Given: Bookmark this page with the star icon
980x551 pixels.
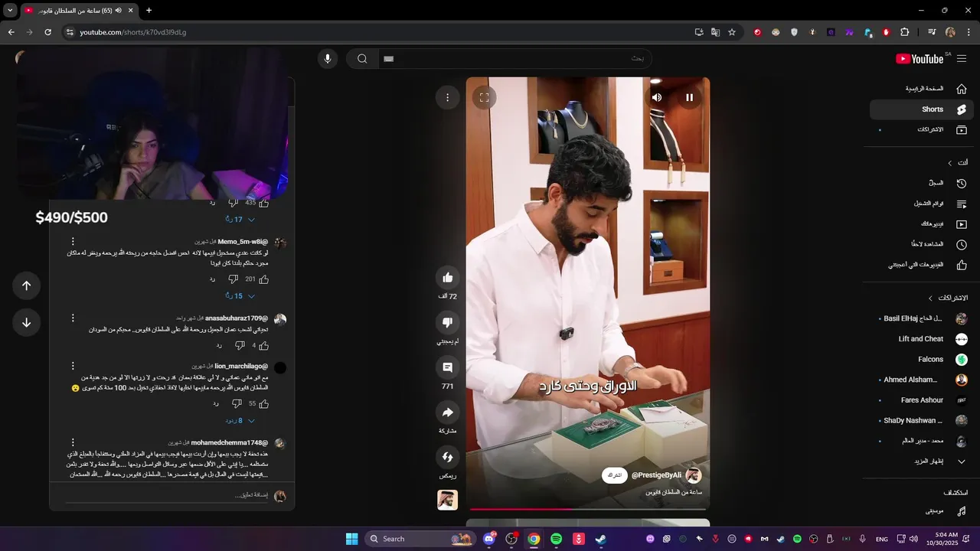Looking at the screenshot, I should click(732, 32).
